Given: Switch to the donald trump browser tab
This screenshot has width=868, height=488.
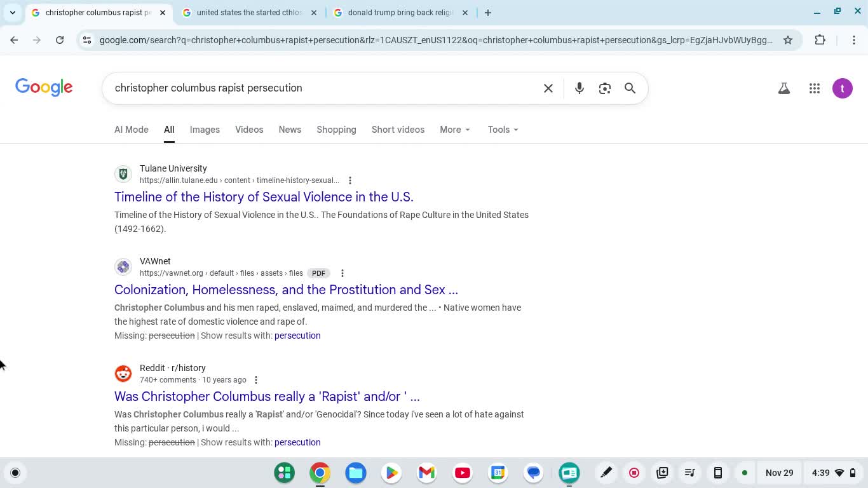Looking at the screenshot, I should pyautogui.click(x=400, y=13).
